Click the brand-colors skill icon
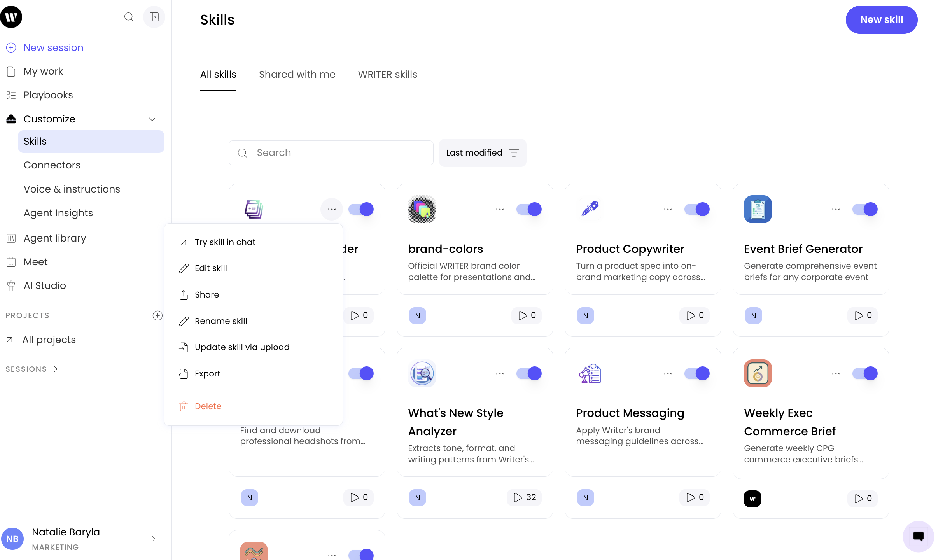 coord(422,209)
